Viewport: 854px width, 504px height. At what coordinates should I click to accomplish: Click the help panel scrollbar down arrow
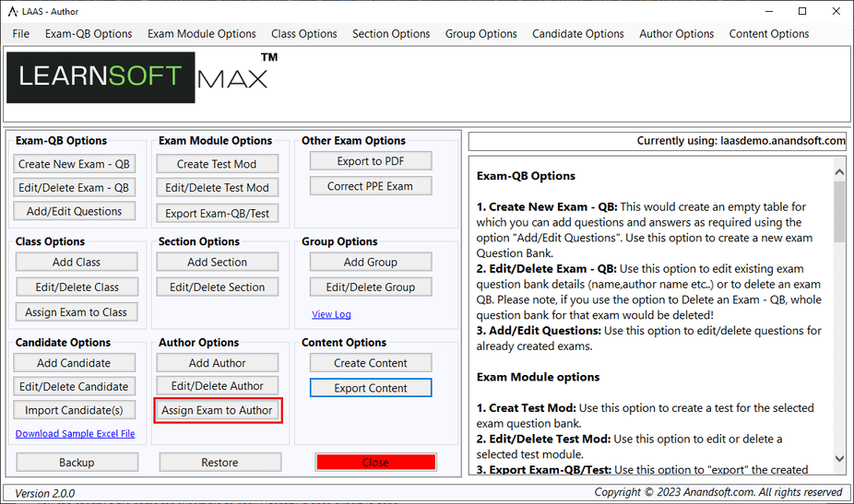[x=839, y=459]
